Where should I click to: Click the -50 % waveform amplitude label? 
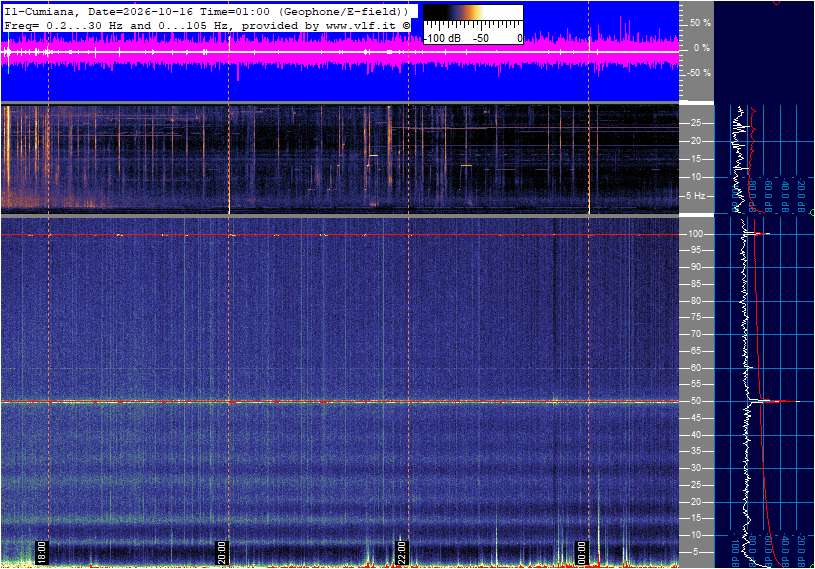pyautogui.click(x=698, y=73)
